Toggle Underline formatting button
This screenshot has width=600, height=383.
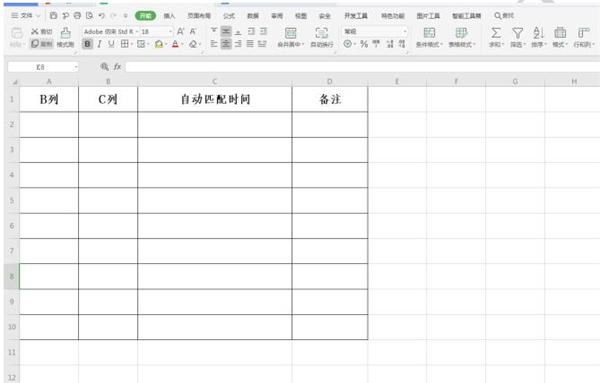[111, 44]
